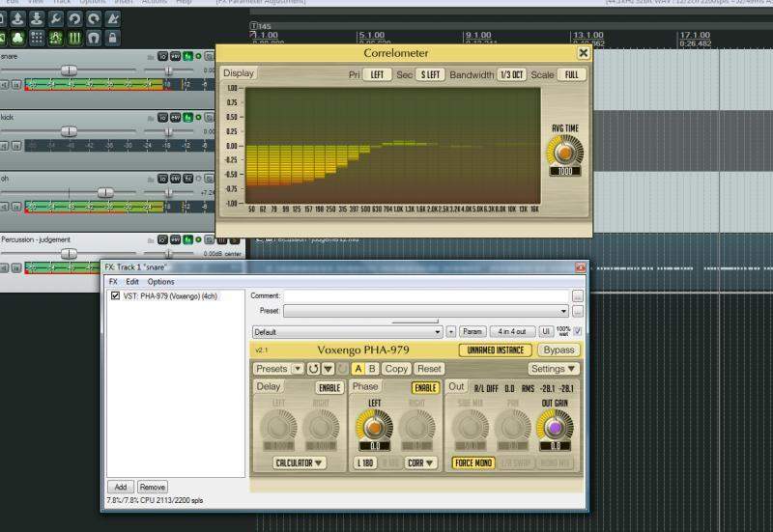Click the redo icon in the main toolbar

pyautogui.click(x=94, y=18)
